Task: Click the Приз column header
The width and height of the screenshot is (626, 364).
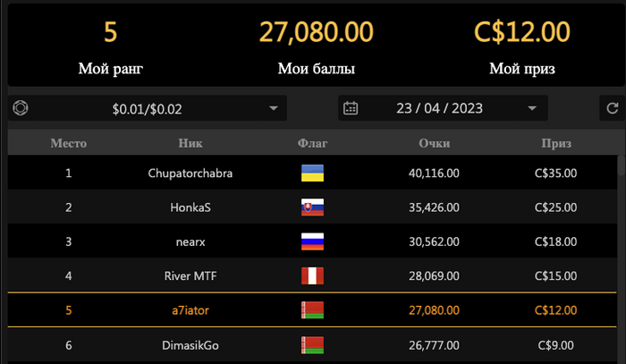Action: click(x=555, y=142)
